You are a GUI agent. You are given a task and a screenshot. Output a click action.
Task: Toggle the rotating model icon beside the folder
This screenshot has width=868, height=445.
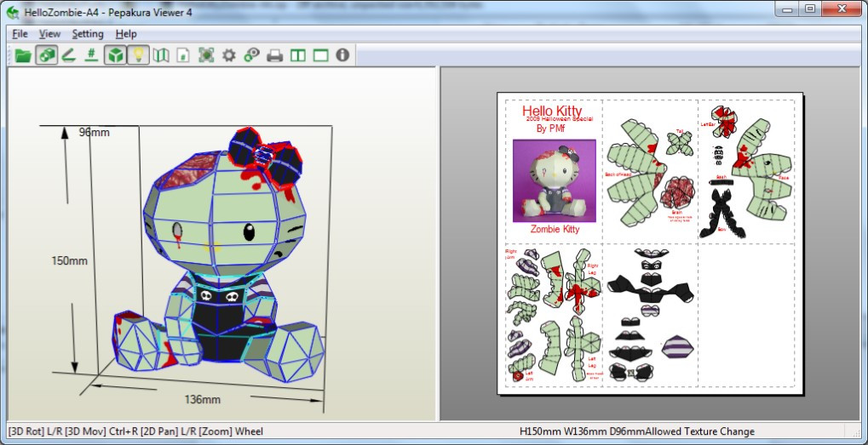(x=47, y=55)
